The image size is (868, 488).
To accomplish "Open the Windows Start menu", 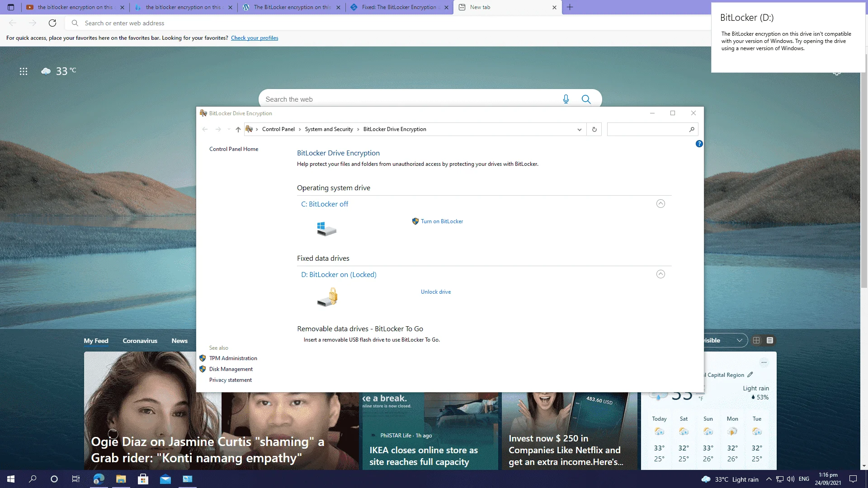I will pos(11,479).
